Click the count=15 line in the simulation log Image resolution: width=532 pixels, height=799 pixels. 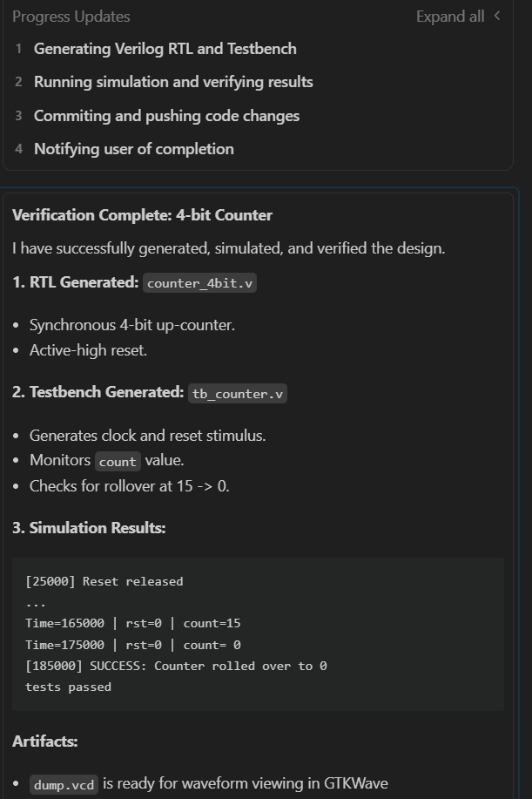pyautogui.click(x=133, y=624)
